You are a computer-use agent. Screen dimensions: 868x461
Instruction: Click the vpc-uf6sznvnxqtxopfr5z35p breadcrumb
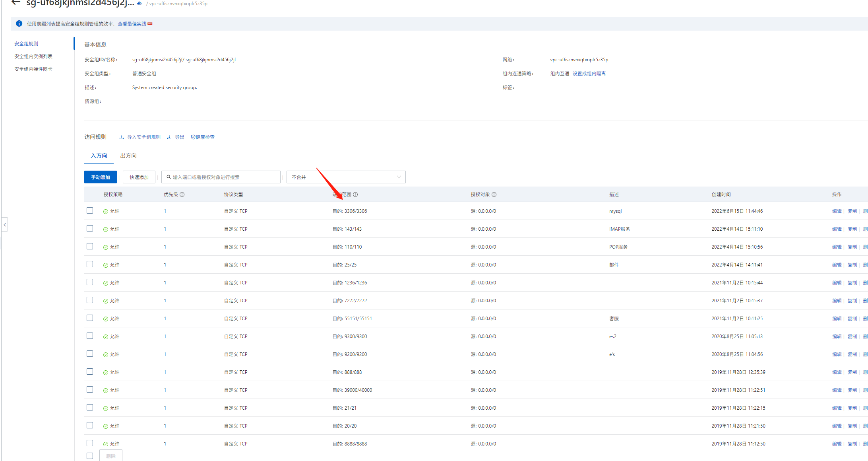178,4
